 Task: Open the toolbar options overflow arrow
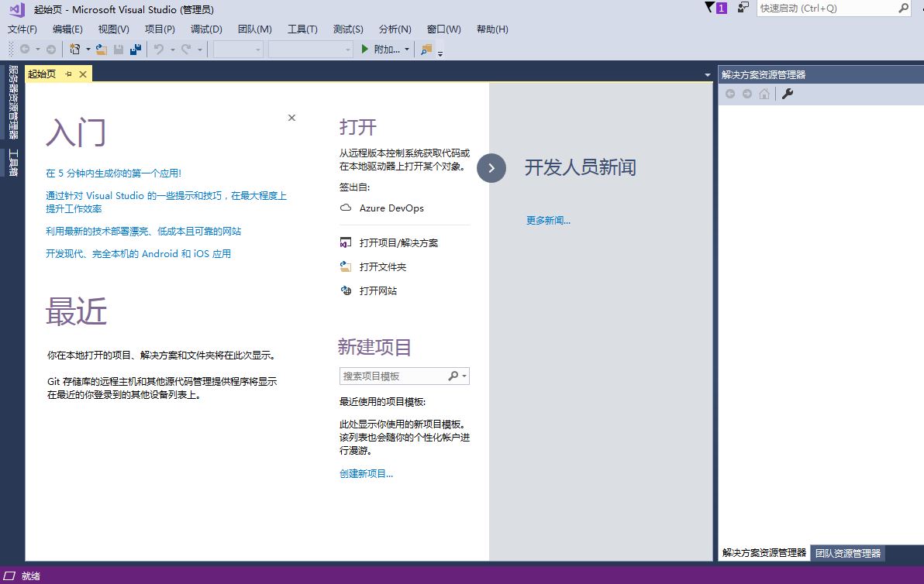(440, 53)
